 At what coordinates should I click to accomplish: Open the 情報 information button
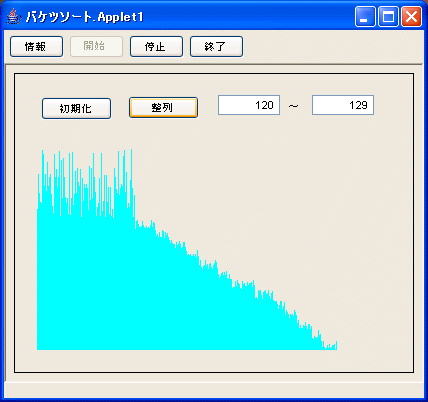tap(36, 47)
